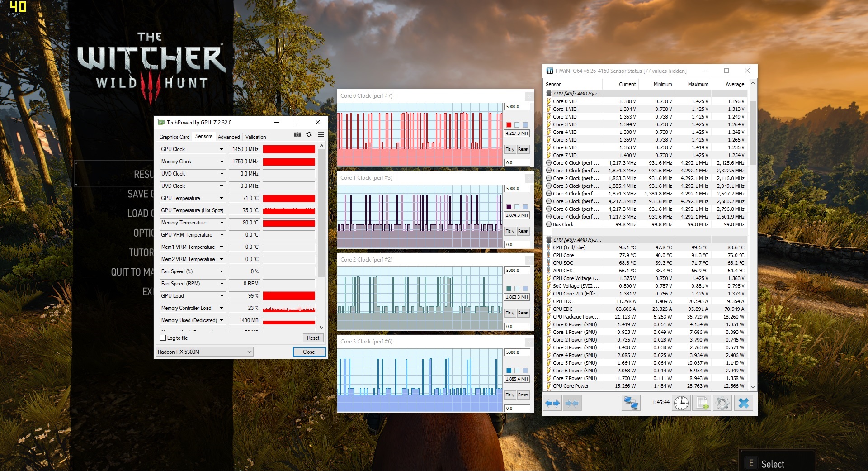This screenshot has width=868, height=471.
Task: Switch to Sensors tab in GPU-Z
Action: (203, 136)
